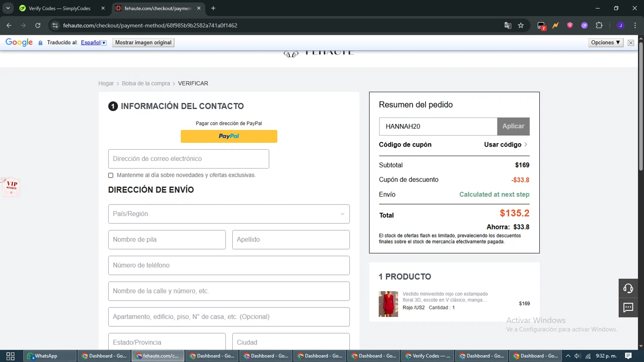
Task: Expand Usar código coupon list
Action: (x=506, y=145)
